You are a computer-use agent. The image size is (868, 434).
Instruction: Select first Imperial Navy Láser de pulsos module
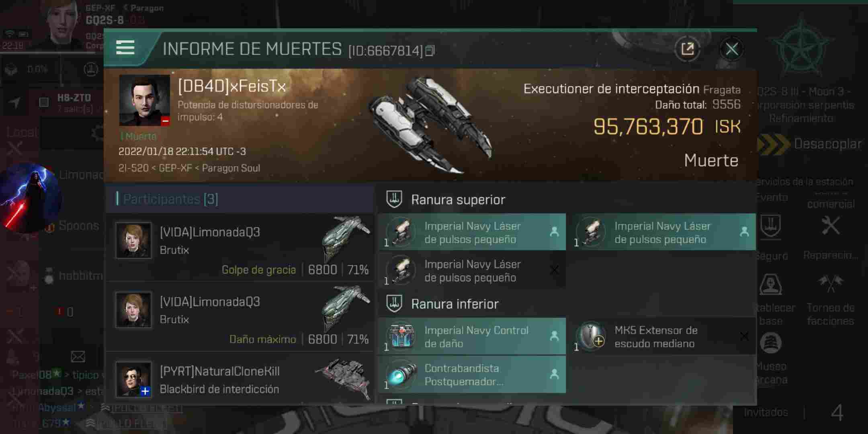point(472,232)
